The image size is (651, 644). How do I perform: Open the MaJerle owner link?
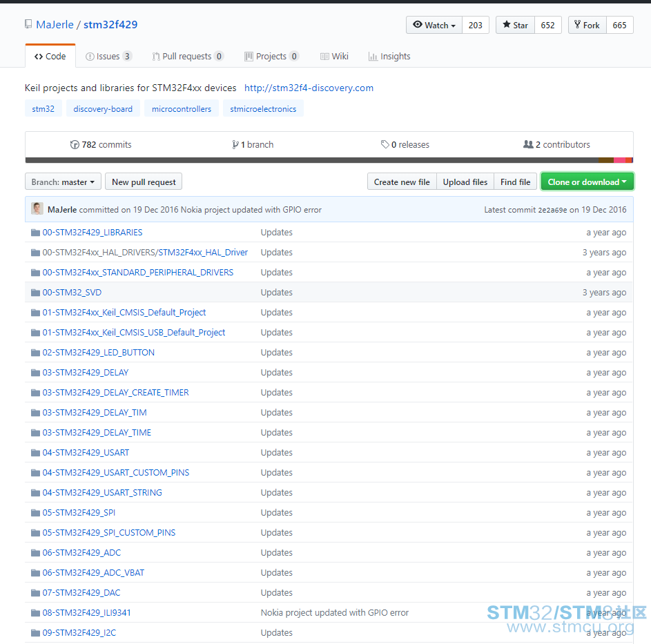coord(55,24)
